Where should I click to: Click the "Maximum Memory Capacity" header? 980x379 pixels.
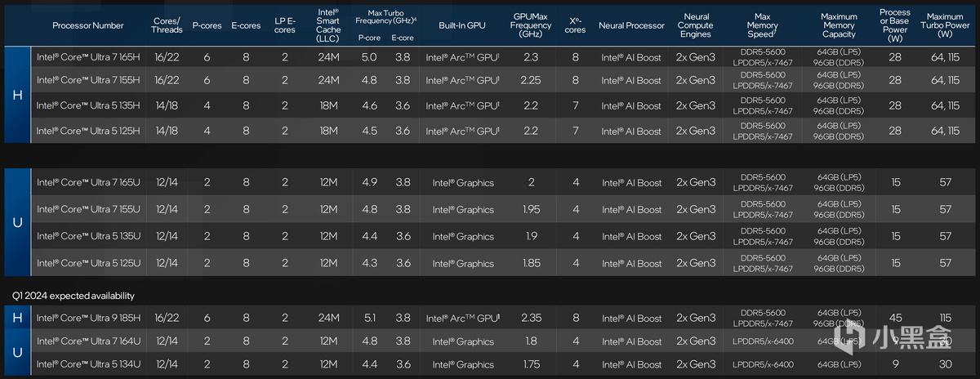point(839,25)
